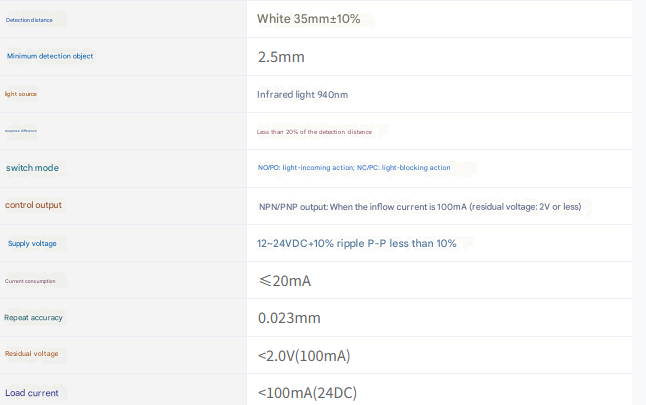
Task: Click the Minimum detection object label
Action: (x=50, y=56)
